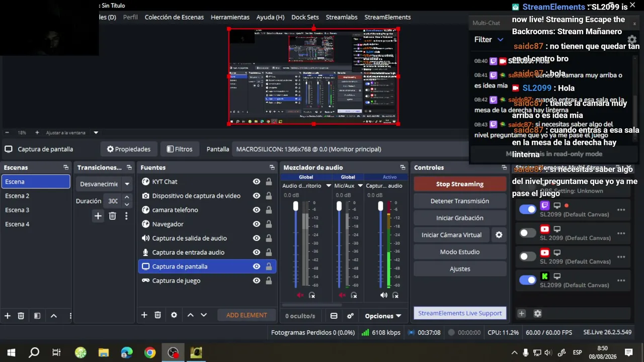Click the ADD ELEMENT button
644x362 pixels.
247,315
